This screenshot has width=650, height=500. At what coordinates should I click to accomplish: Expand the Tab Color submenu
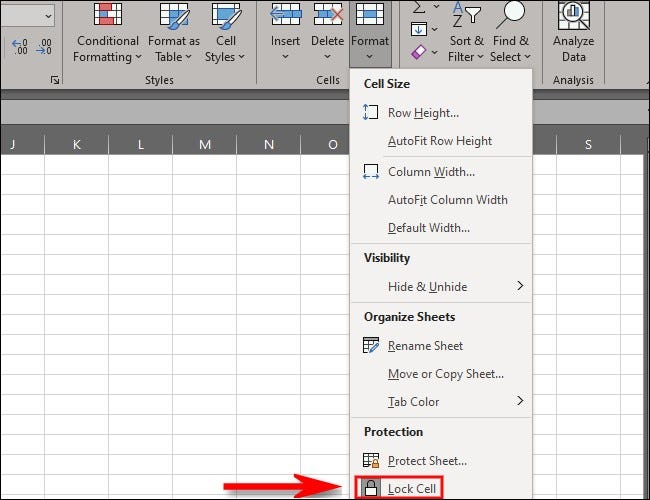[x=442, y=401]
